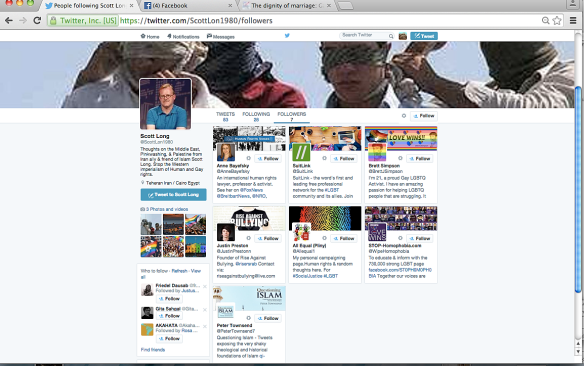Screen dimensions: 584x366
Task: Click Find friends link
Action: click(153, 350)
